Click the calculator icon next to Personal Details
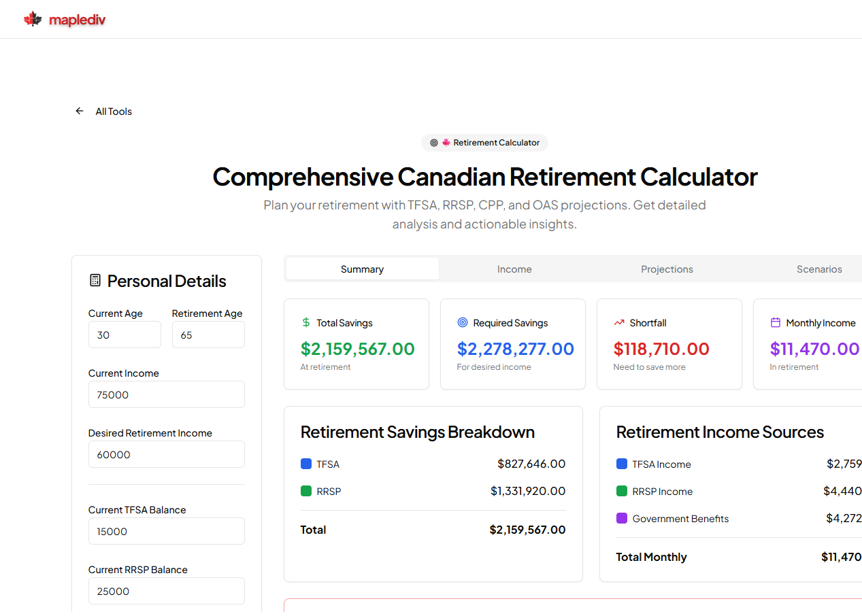The height and width of the screenshot is (616, 862). pyautogui.click(x=95, y=280)
